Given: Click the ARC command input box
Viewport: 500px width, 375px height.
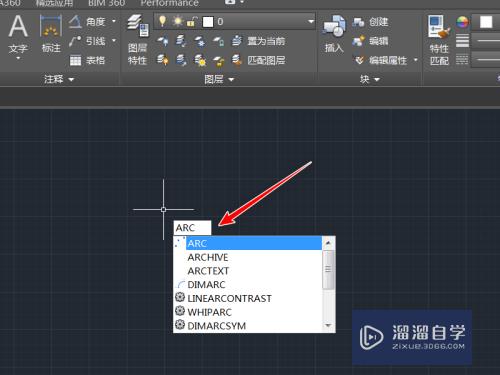Looking at the screenshot, I should click(192, 228).
